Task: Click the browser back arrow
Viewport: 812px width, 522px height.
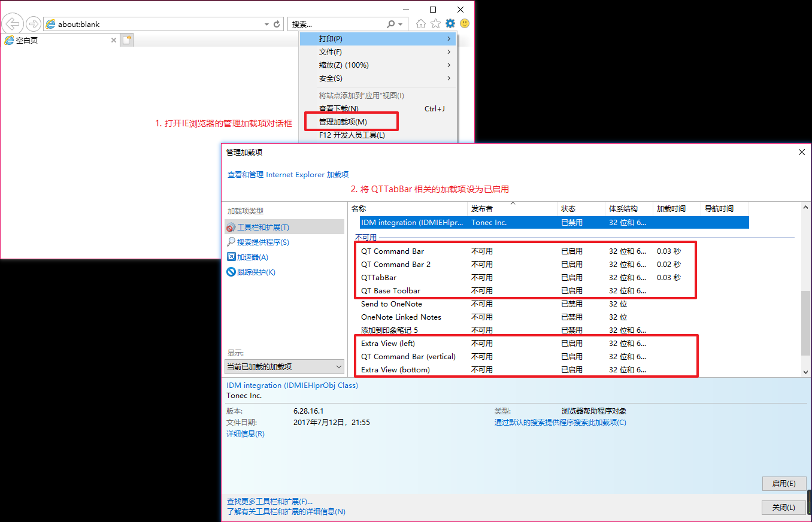Action: pyautogui.click(x=12, y=23)
